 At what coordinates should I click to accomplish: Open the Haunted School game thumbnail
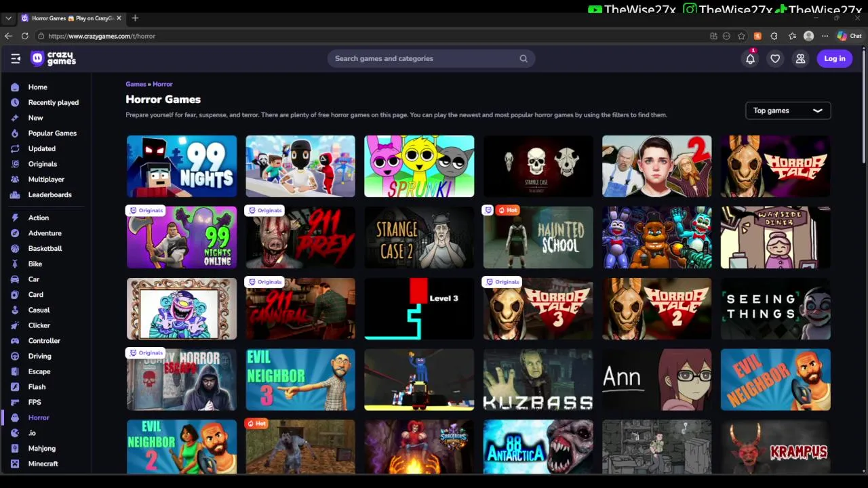click(538, 237)
